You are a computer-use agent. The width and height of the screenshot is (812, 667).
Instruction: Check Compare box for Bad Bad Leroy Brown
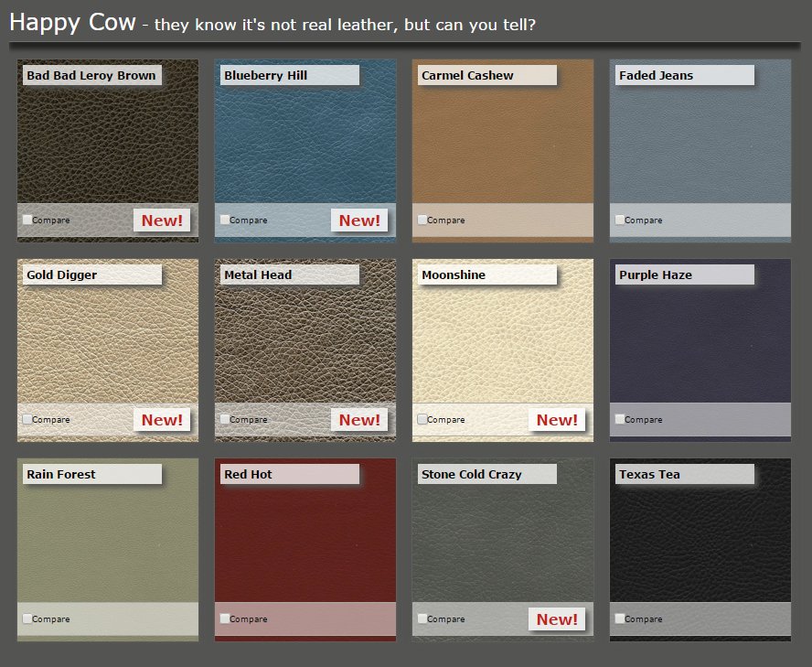pyautogui.click(x=27, y=220)
